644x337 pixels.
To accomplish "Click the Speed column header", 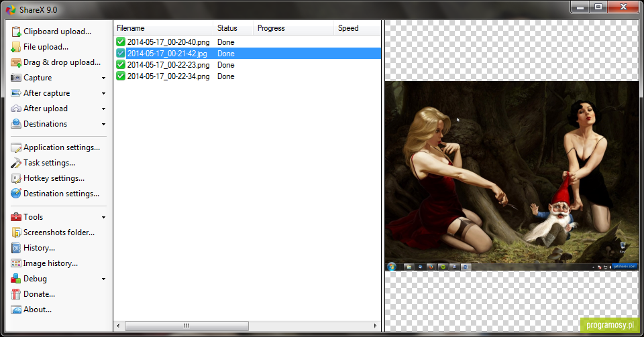I will pyautogui.click(x=358, y=28).
